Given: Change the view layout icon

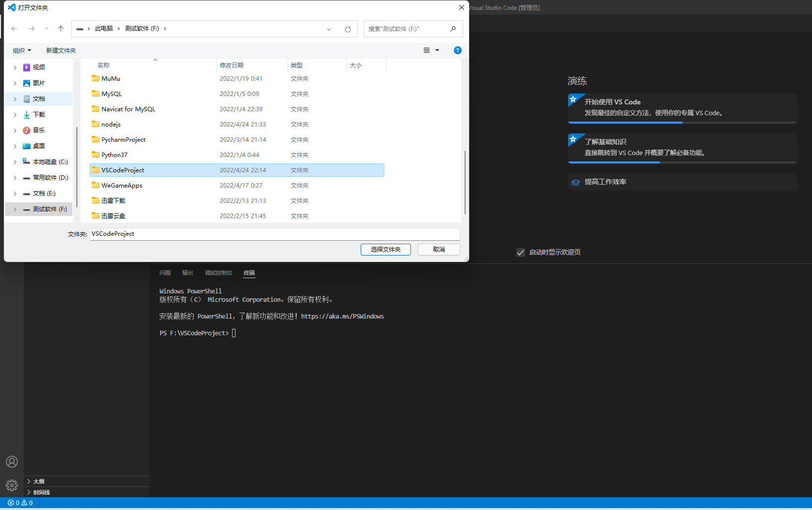Looking at the screenshot, I should pos(427,50).
